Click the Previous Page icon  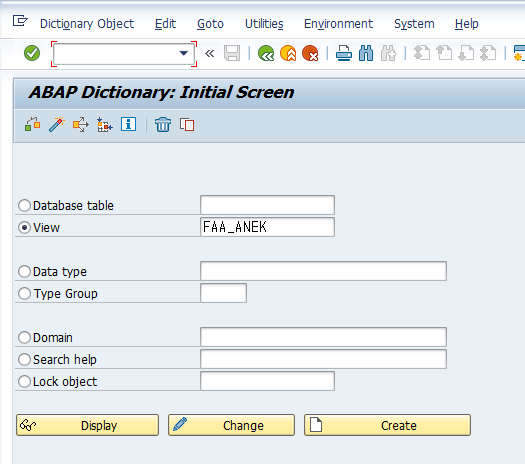[444, 53]
